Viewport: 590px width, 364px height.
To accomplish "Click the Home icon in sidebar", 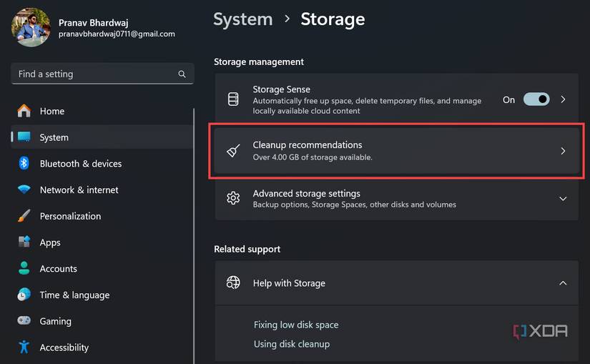I will [x=24, y=111].
